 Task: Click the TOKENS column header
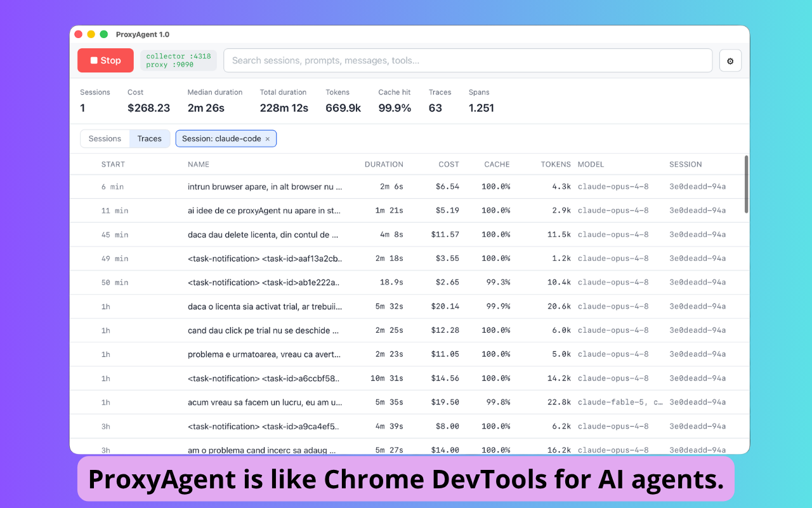pos(556,164)
